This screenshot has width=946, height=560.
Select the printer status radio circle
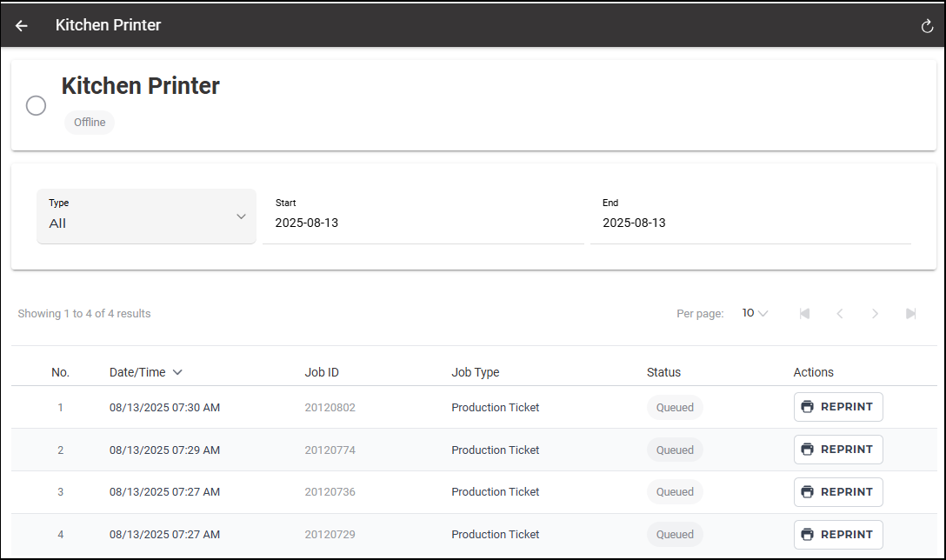point(36,105)
